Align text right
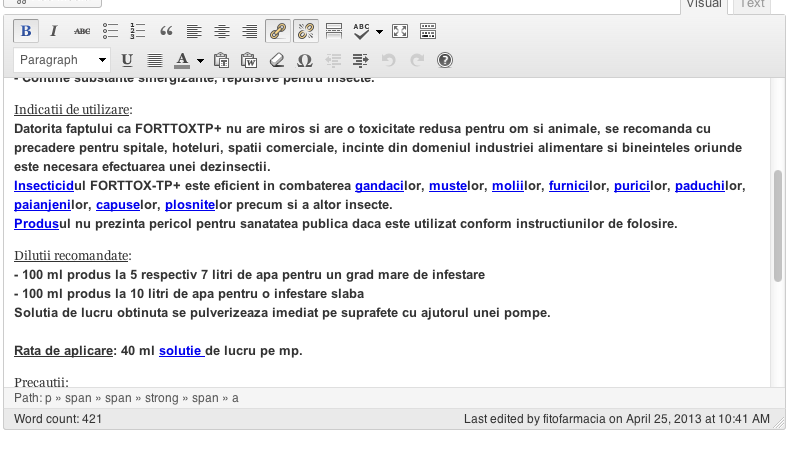The image size is (793, 449). point(249,31)
